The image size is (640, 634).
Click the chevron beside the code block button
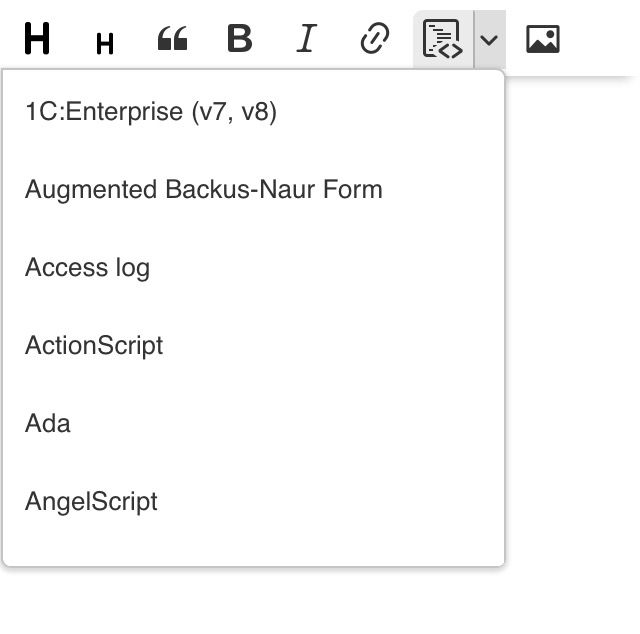489,39
